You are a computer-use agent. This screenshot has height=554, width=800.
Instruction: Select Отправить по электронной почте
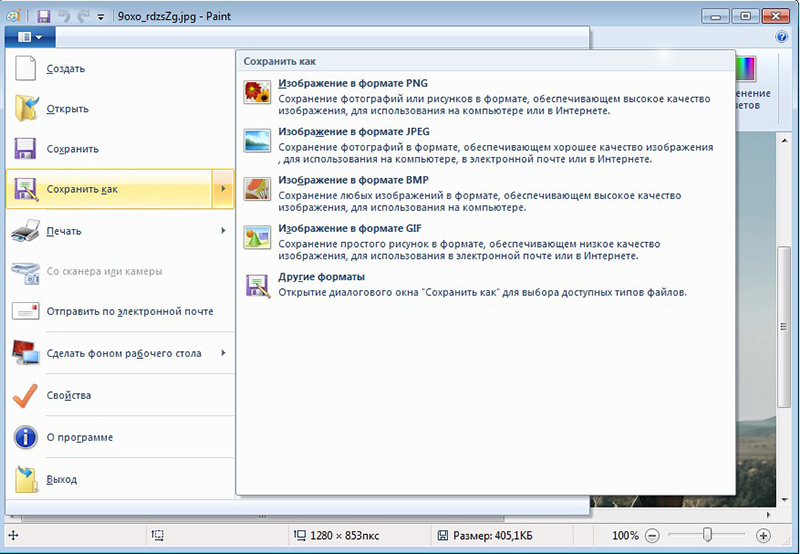point(120,311)
